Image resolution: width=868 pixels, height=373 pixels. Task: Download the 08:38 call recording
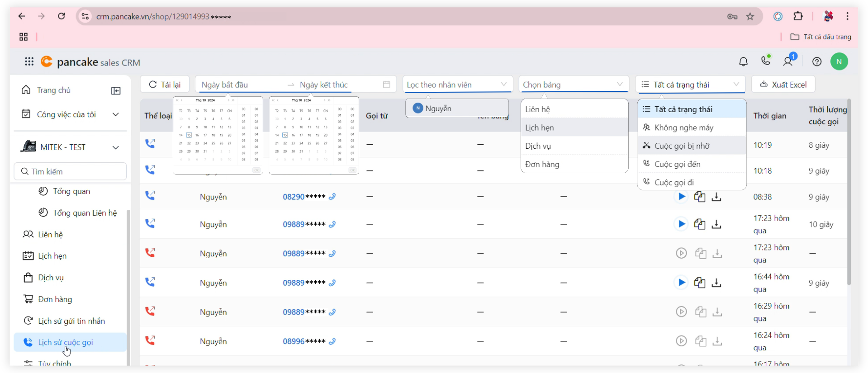(716, 197)
